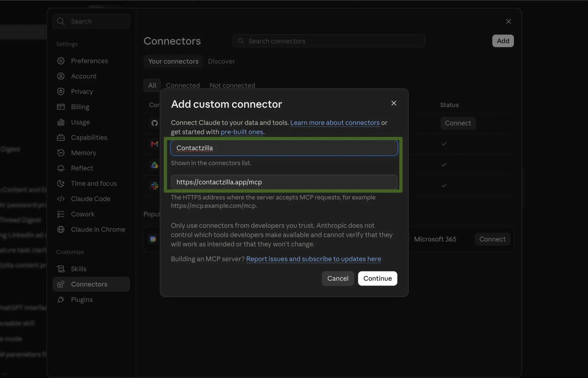Click the Microsoft 365 label
This screenshot has width=588, height=378.
click(435, 239)
